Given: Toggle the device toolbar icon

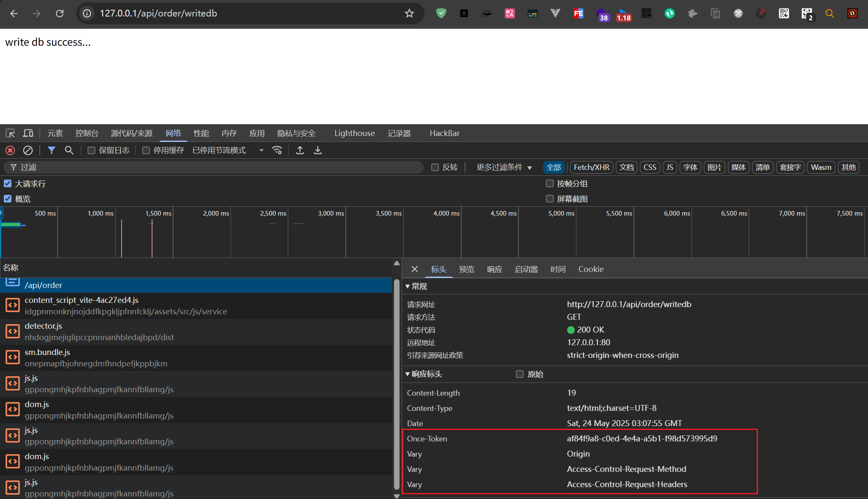Looking at the screenshot, I should tap(28, 133).
